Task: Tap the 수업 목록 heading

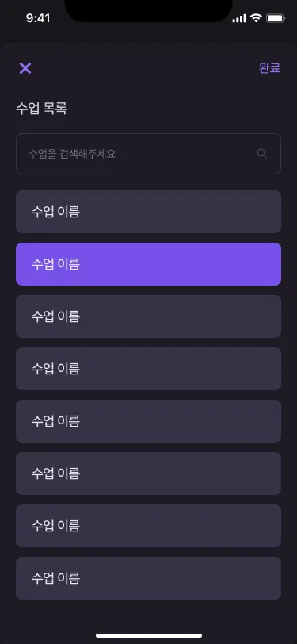Action: (x=41, y=109)
